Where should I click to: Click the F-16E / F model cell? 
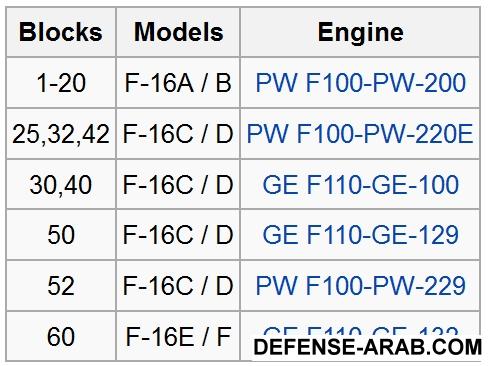point(178,337)
